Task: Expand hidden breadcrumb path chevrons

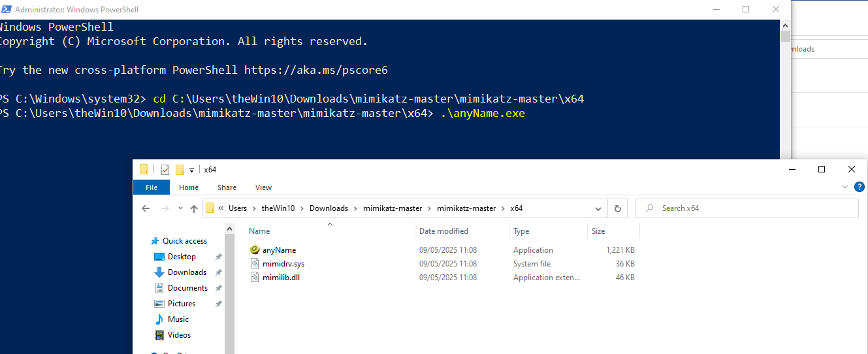Action: coord(221,208)
